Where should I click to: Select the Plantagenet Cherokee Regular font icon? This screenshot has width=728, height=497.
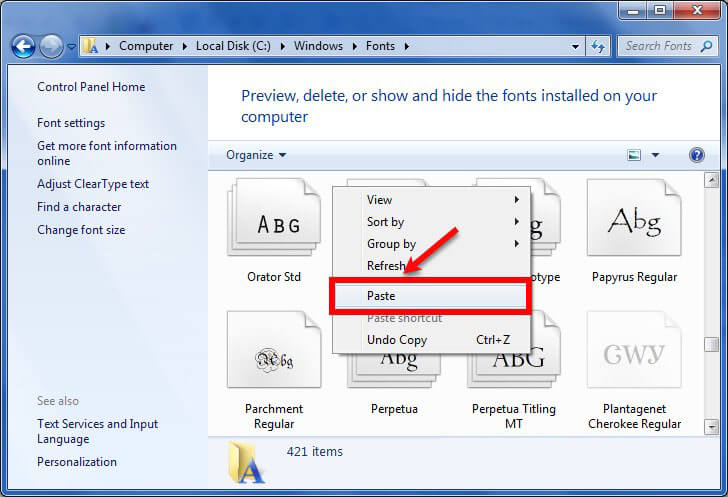634,349
